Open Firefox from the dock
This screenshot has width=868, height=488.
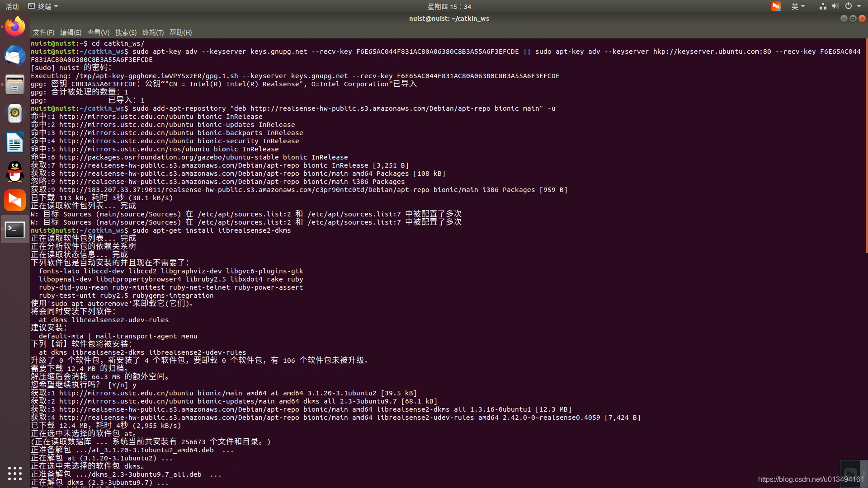[15, 27]
